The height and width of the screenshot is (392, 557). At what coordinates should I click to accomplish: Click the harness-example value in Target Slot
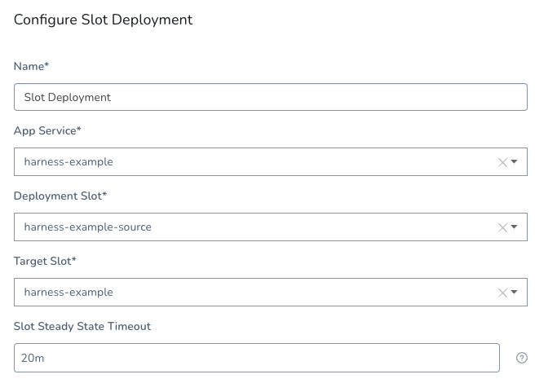click(x=69, y=293)
